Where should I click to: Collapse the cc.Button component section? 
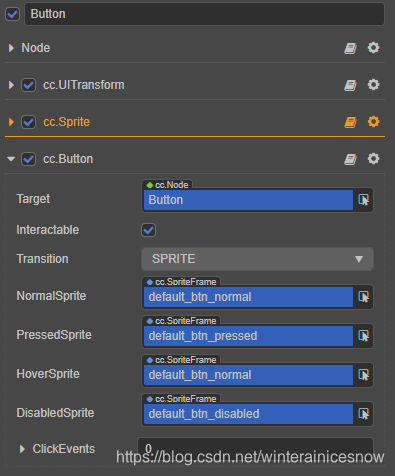11,159
